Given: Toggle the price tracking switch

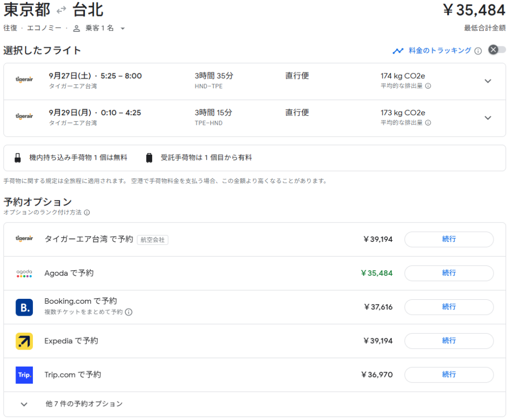Looking at the screenshot, I should click(497, 50).
